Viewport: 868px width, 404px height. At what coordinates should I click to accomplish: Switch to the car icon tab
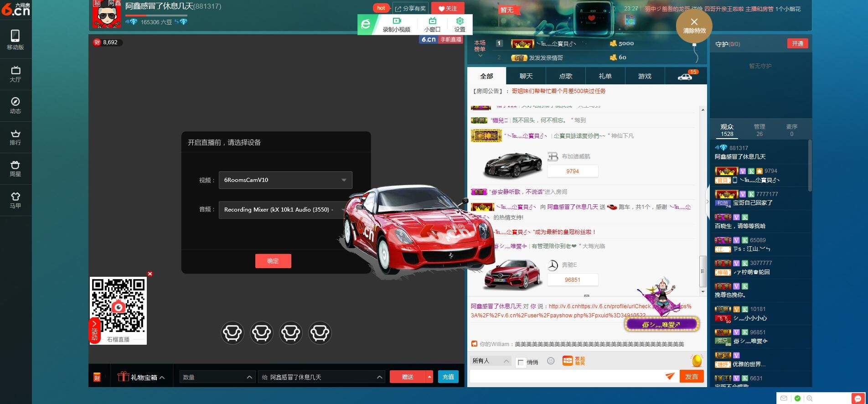[x=685, y=76]
